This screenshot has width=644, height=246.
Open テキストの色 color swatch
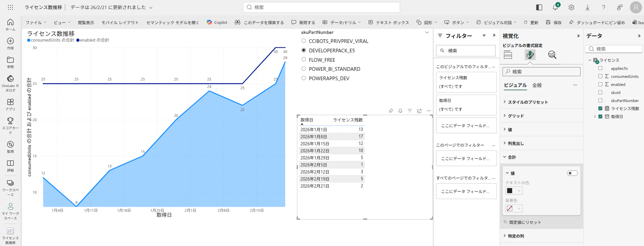[514, 191]
